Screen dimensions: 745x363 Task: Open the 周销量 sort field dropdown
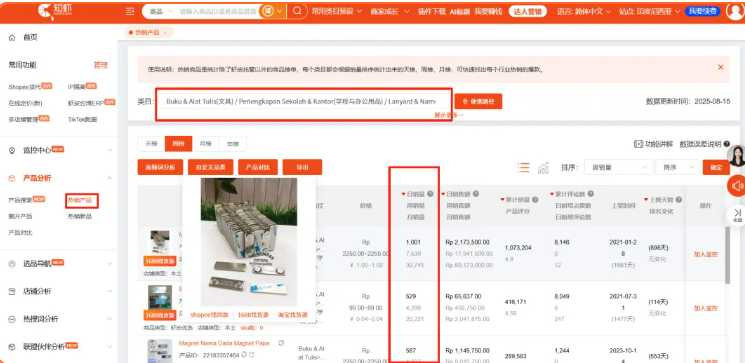(x=618, y=167)
